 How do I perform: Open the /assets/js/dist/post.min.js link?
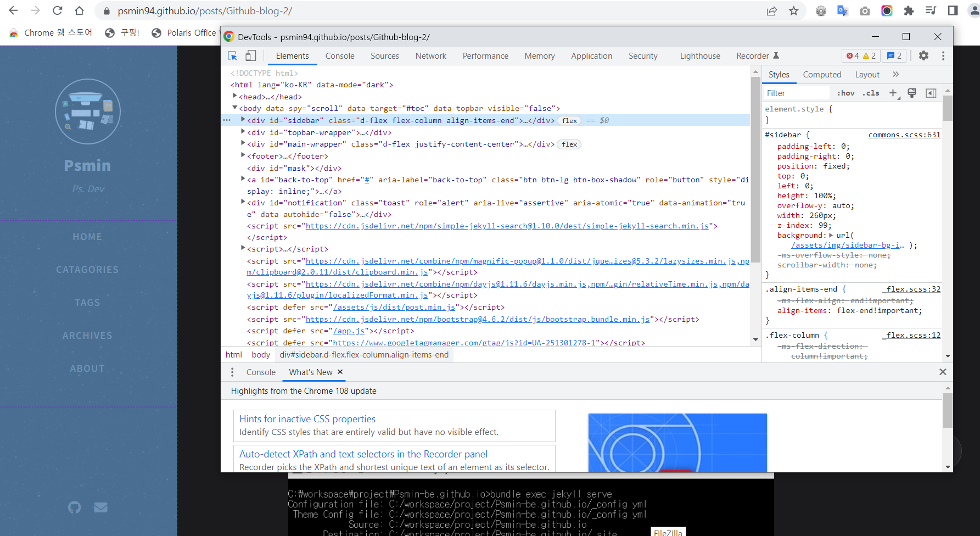tap(394, 307)
